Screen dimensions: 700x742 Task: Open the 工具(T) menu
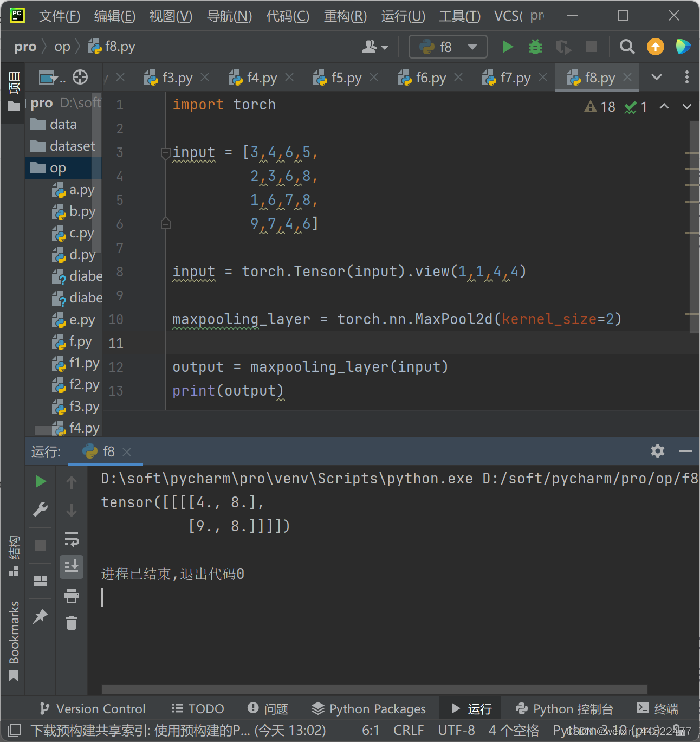(x=459, y=16)
